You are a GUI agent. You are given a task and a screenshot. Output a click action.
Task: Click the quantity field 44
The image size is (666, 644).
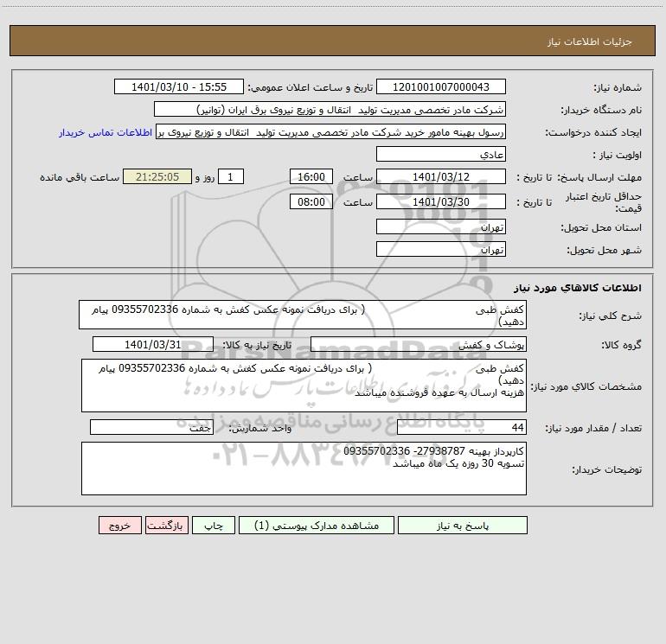click(462, 427)
